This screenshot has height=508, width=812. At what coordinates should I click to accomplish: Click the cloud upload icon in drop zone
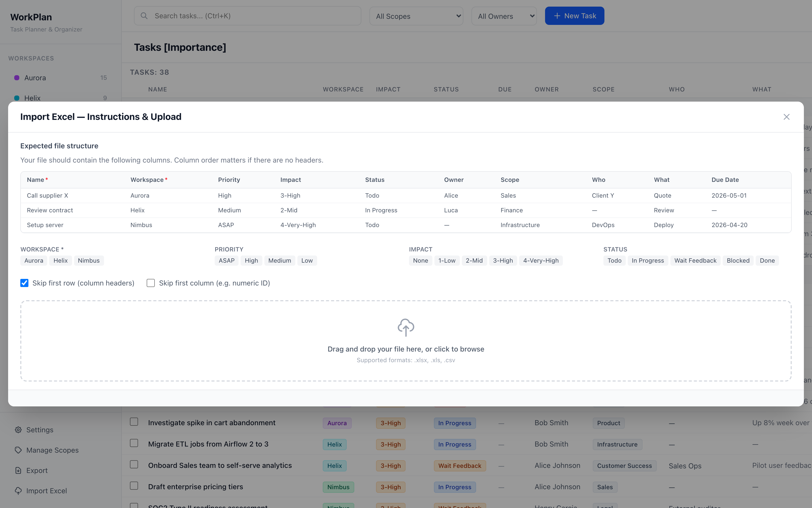coord(406,328)
